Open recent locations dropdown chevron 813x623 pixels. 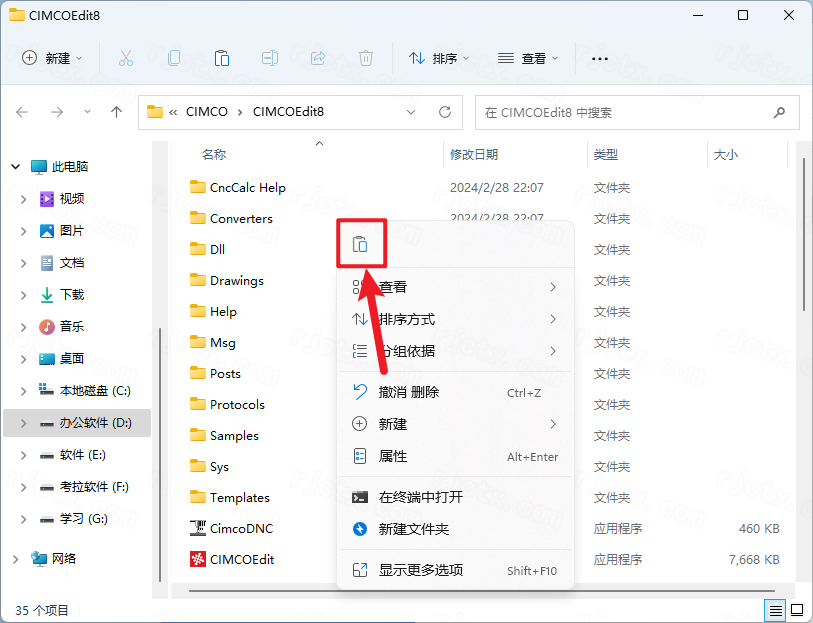point(87,112)
